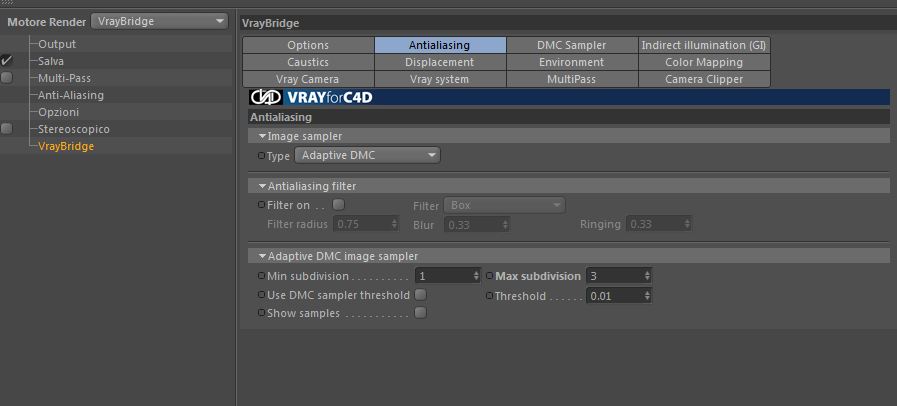Screen dimensions: 897x406
Task: Click the VRAYforC4D logo icon
Action: coord(265,97)
